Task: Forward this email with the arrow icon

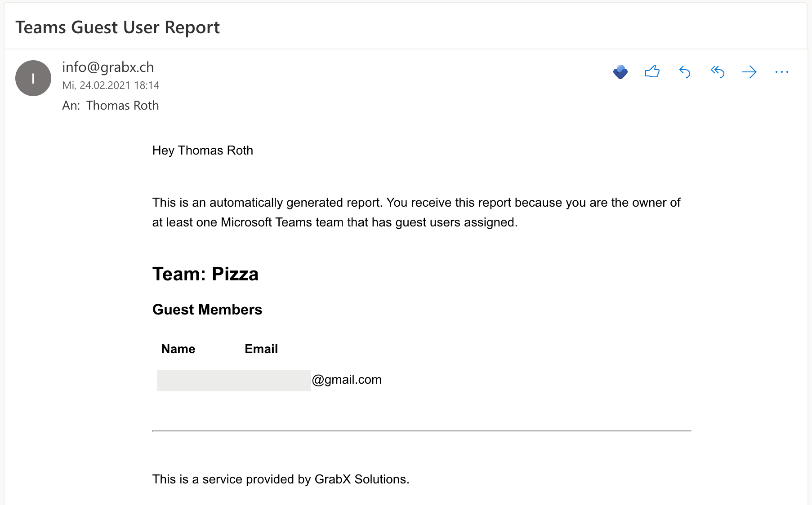Action: click(x=749, y=72)
